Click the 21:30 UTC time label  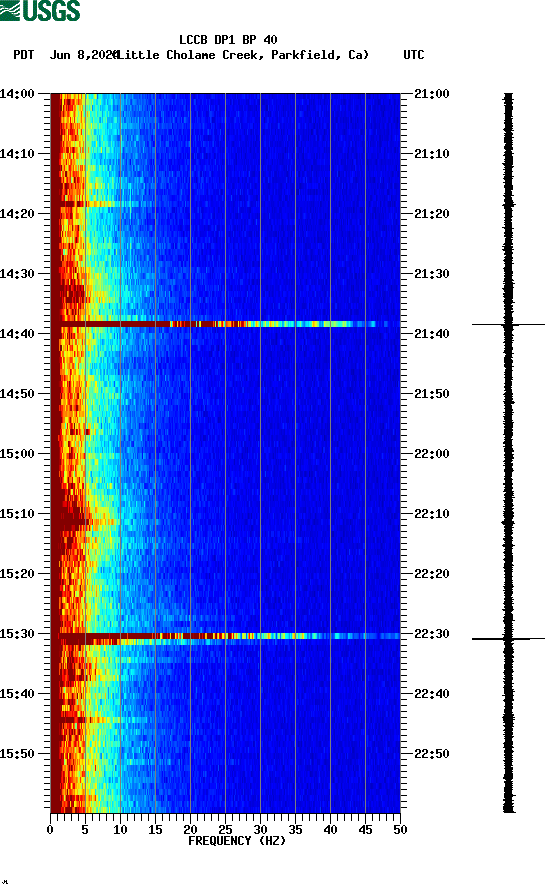click(432, 273)
